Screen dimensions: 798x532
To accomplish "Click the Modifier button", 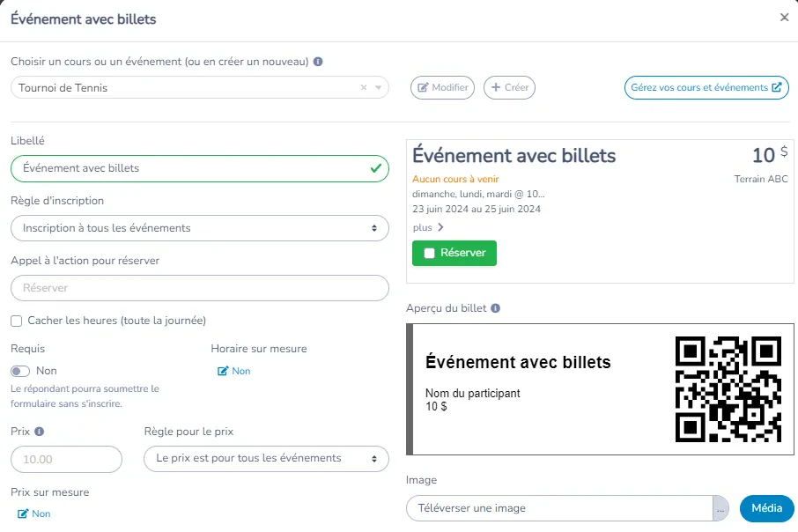I will click(443, 87).
